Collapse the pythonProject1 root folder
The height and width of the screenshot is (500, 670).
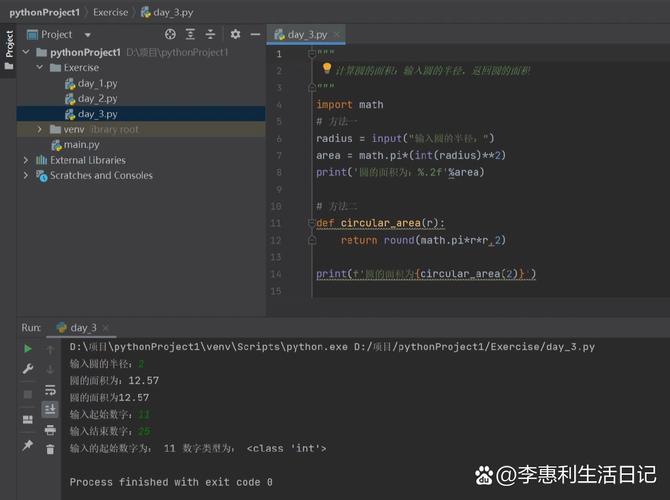(x=26, y=52)
